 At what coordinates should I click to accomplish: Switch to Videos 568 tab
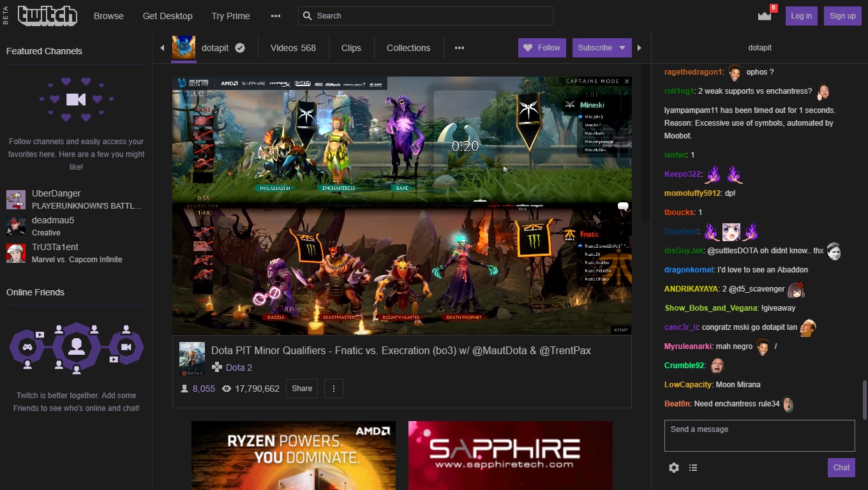[x=293, y=48]
